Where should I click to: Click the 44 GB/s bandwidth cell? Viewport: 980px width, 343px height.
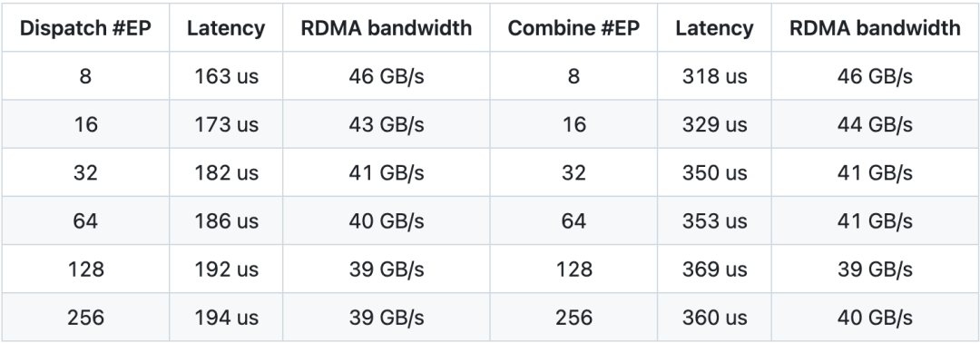click(x=875, y=124)
